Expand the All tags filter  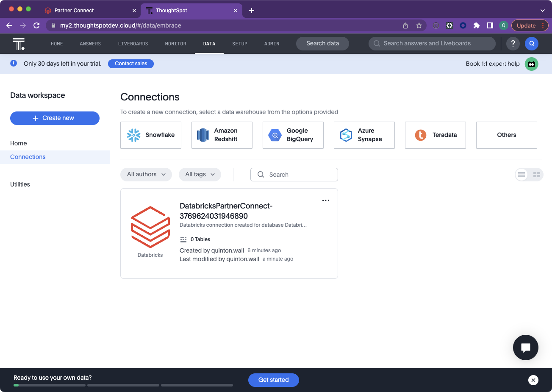tap(200, 175)
